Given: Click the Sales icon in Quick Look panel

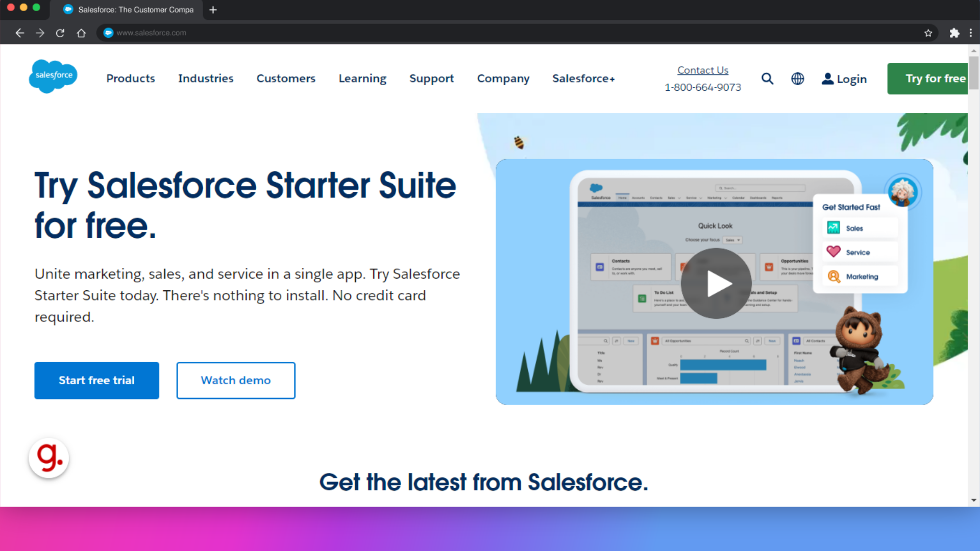Looking at the screenshot, I should 834,228.
